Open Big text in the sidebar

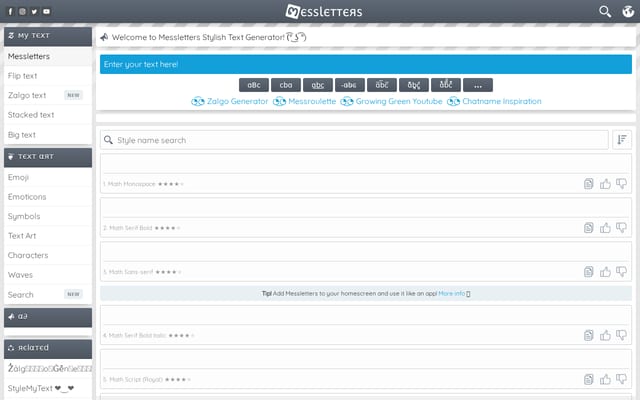pos(48,135)
